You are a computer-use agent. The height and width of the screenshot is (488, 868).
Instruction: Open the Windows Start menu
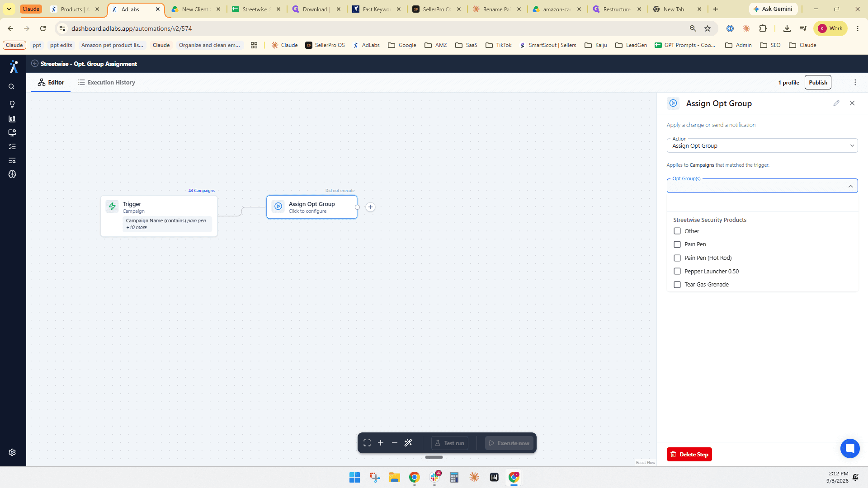354,477
